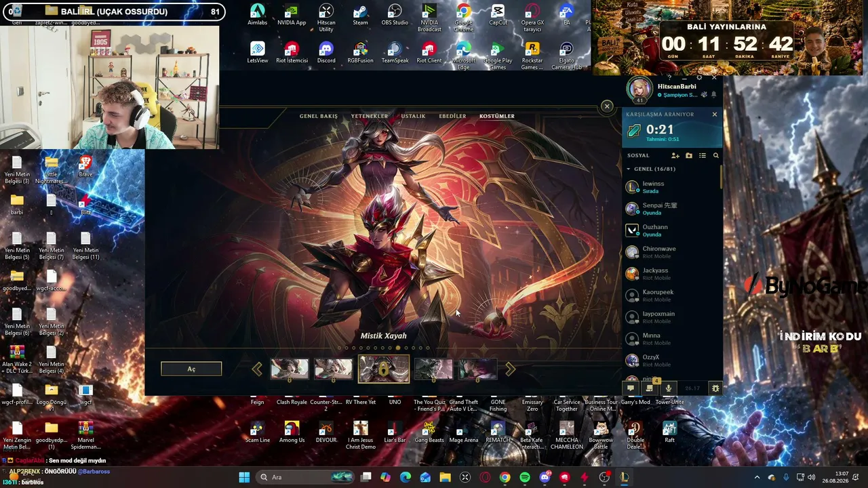
Task: Switch to the Genel Bakış tab
Action: click(319, 116)
